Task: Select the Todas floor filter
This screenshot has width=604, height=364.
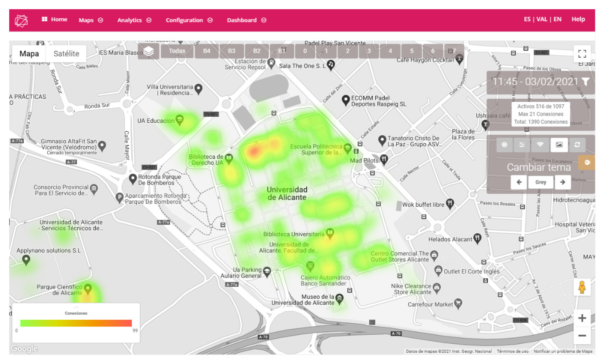Action: click(x=177, y=51)
